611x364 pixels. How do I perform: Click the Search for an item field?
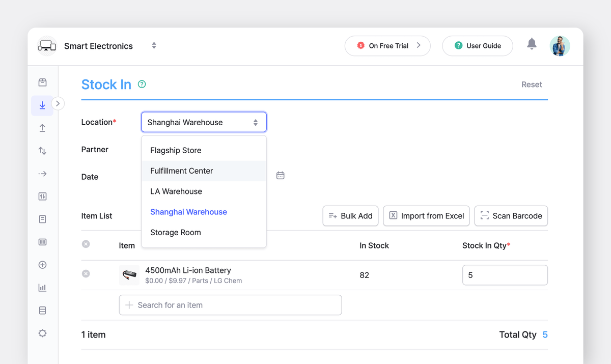230,304
